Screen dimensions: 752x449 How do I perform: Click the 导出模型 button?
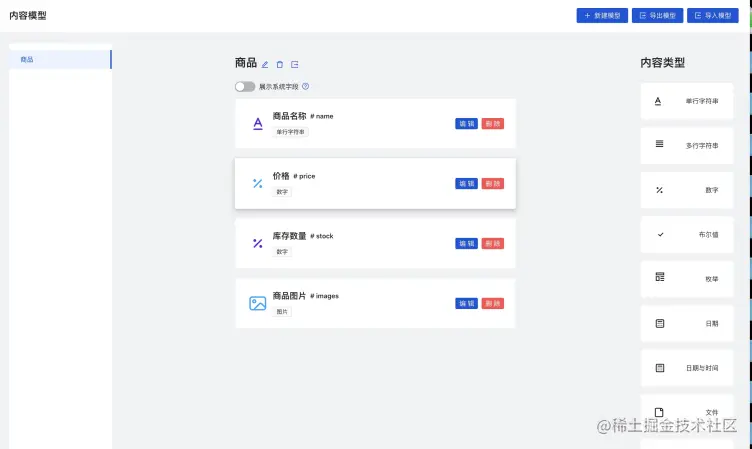coord(657,15)
